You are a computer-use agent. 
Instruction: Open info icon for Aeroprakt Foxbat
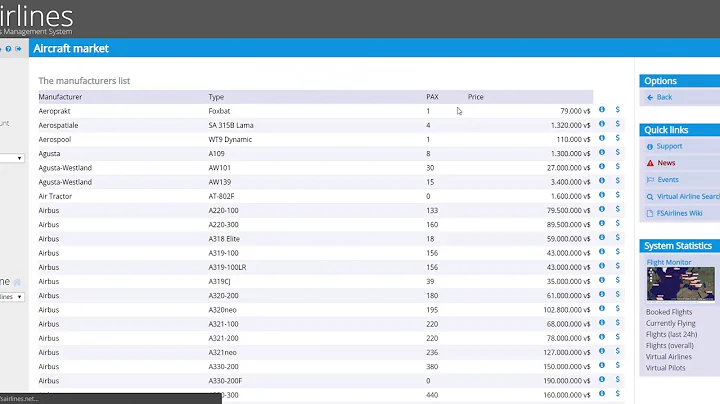602,110
